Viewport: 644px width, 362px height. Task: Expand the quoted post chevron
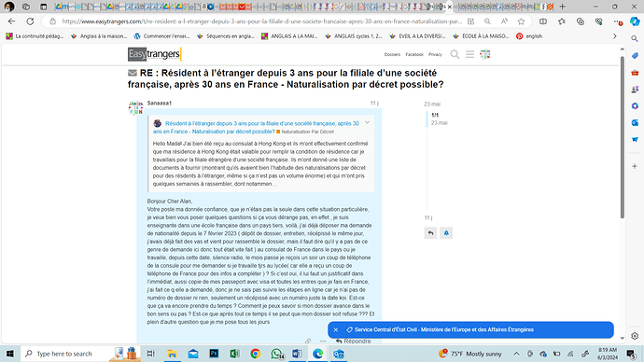[367, 123]
